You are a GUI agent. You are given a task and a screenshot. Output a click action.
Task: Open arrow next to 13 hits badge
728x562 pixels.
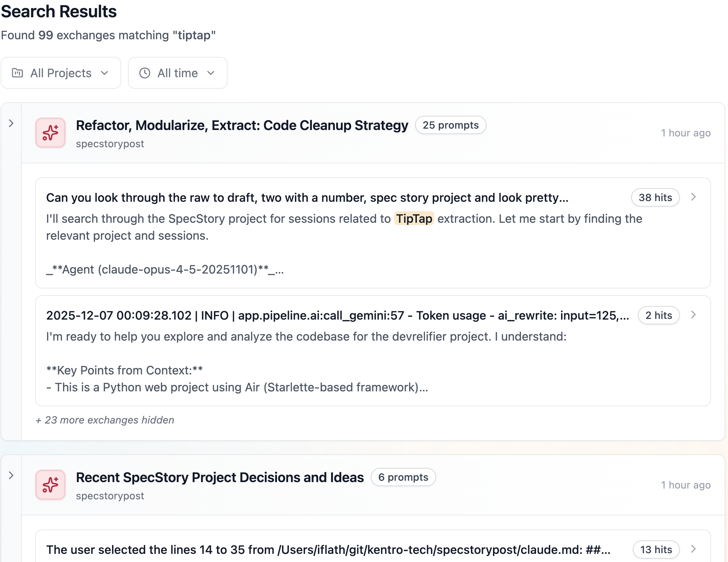(x=693, y=549)
